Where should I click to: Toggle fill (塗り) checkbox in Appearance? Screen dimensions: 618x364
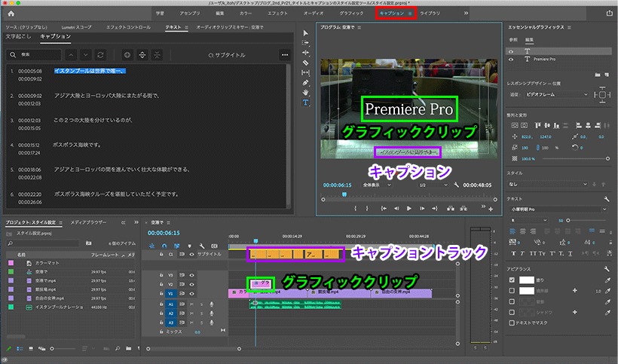coord(512,280)
